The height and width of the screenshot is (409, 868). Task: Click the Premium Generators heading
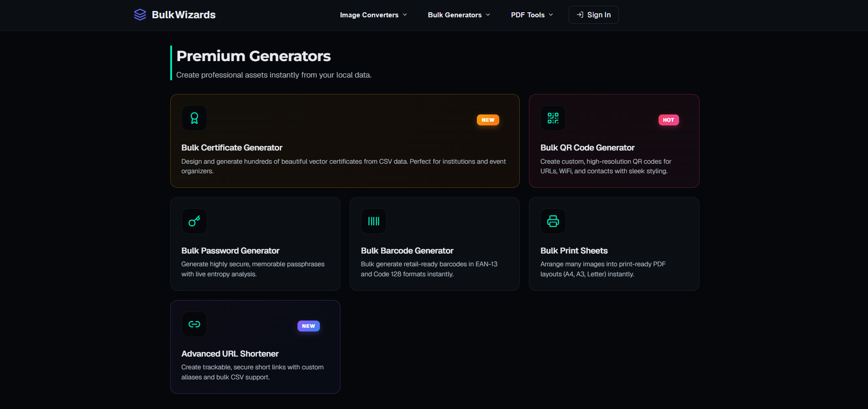tap(253, 56)
